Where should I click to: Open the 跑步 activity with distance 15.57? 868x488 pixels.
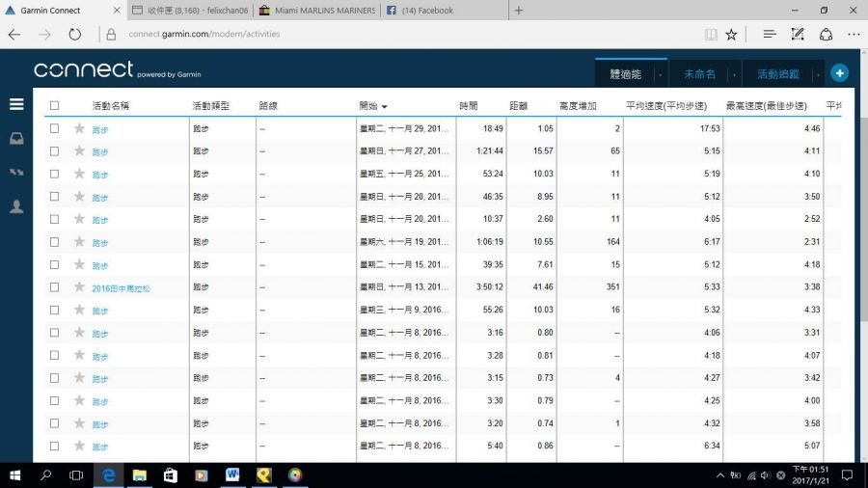[x=99, y=152]
